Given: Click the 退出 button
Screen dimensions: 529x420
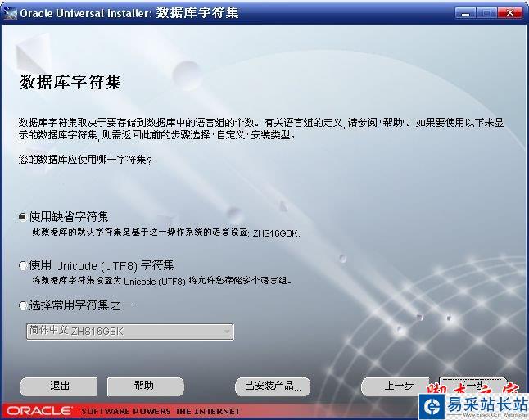Looking at the screenshot, I should click(x=58, y=386).
